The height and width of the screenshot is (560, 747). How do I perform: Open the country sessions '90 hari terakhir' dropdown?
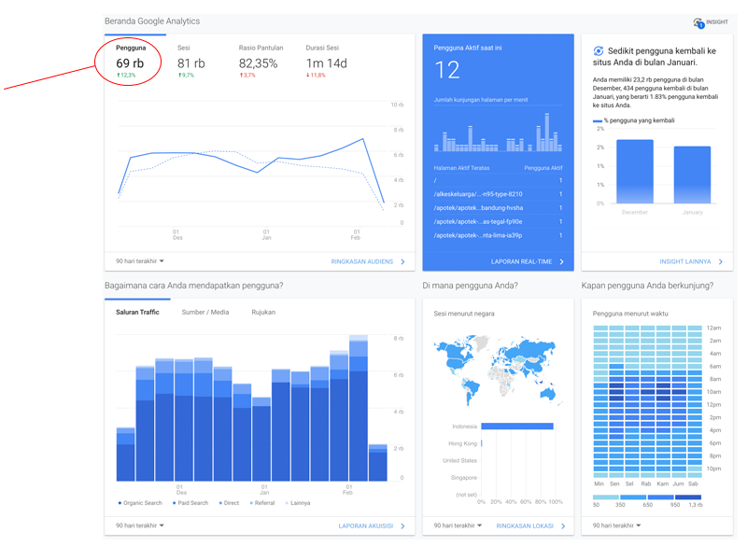(458, 525)
